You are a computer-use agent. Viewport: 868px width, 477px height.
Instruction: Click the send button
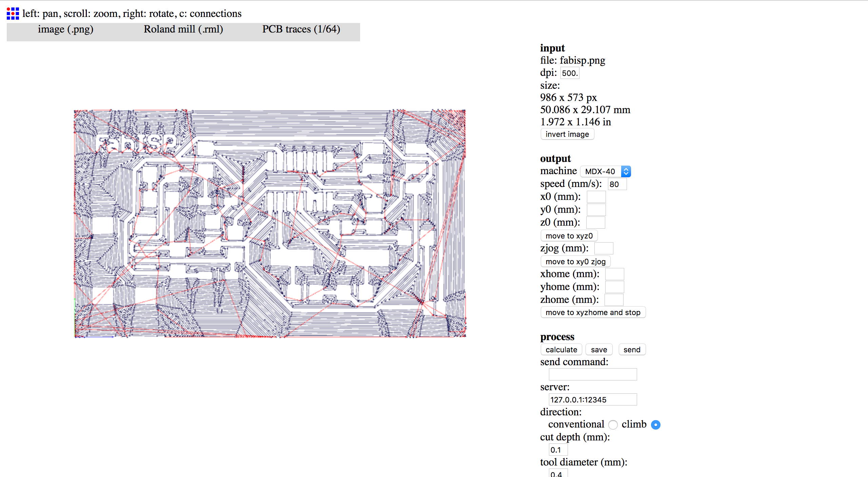(632, 350)
